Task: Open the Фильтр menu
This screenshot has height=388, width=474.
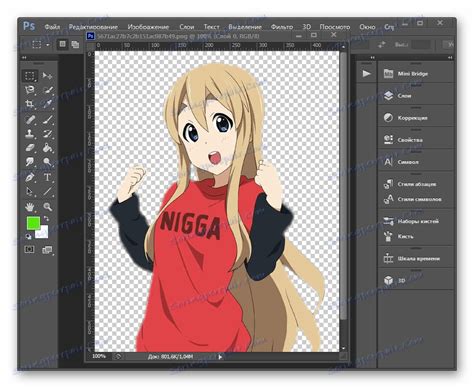Action: 282,27
